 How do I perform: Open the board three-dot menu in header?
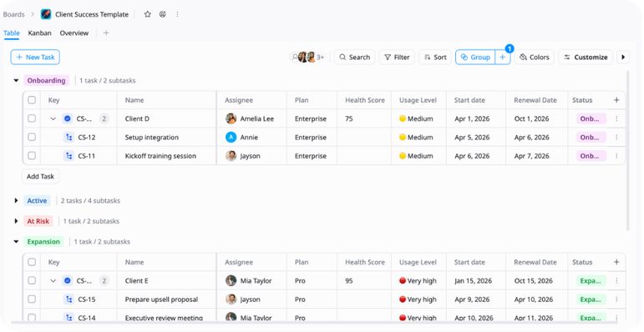[177, 14]
